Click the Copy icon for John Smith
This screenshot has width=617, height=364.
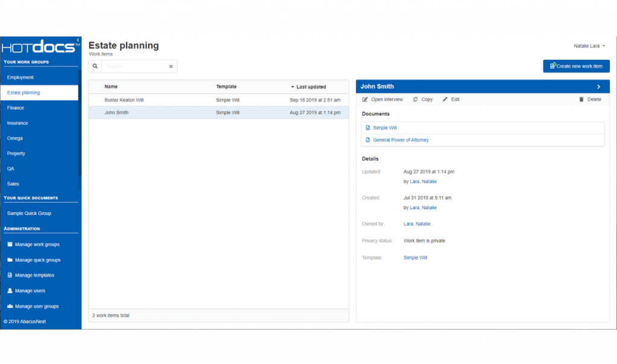pos(415,99)
